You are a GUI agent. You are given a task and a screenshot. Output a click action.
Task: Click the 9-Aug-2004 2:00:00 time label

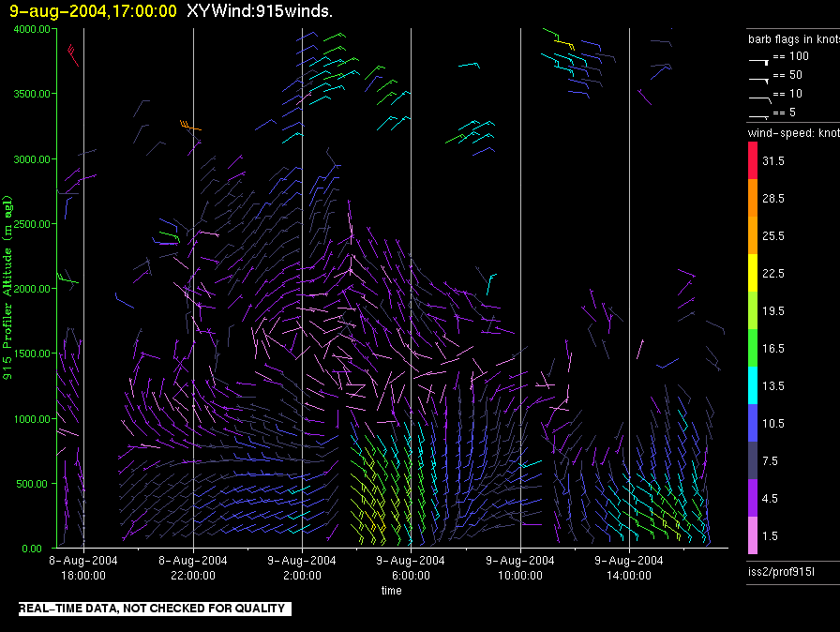pyautogui.click(x=302, y=567)
